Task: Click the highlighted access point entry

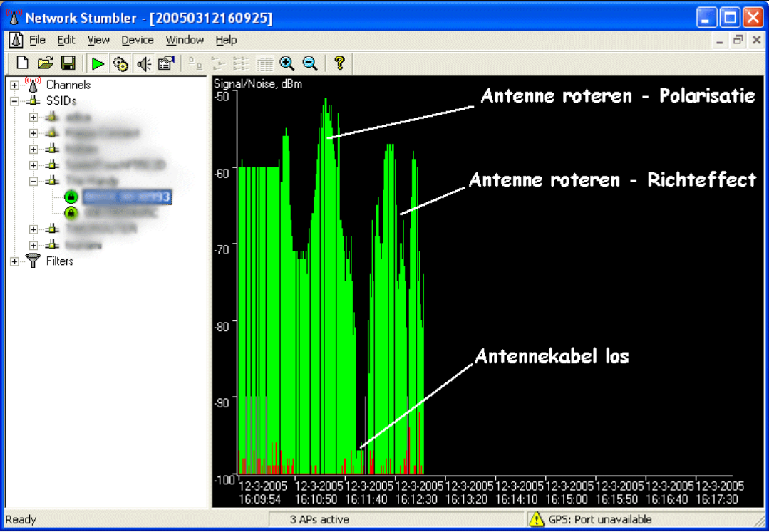Action: [x=127, y=197]
